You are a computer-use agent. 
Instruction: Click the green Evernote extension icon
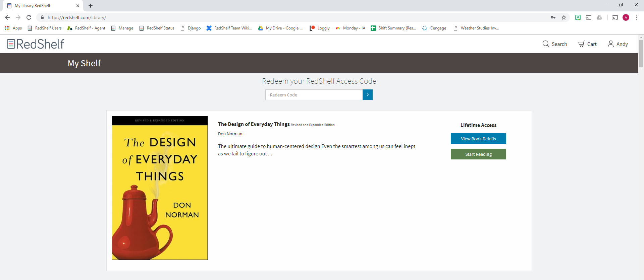(x=578, y=17)
